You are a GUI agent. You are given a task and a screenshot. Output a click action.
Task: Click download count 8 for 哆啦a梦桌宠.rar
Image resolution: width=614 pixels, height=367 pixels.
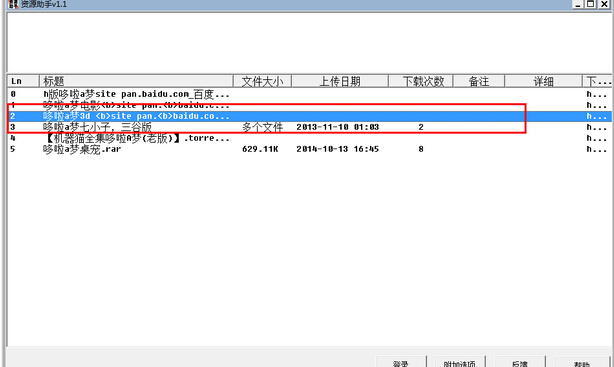[x=421, y=149]
